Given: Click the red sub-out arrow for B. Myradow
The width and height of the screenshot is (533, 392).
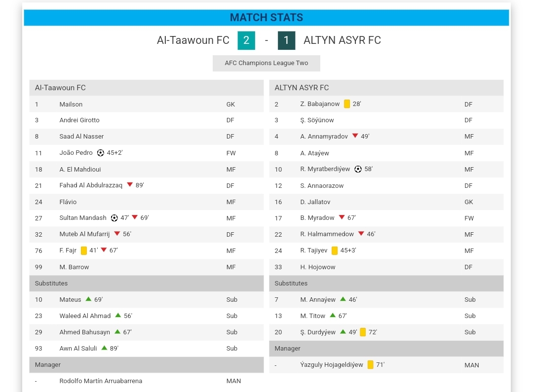Looking at the screenshot, I should click(342, 217).
